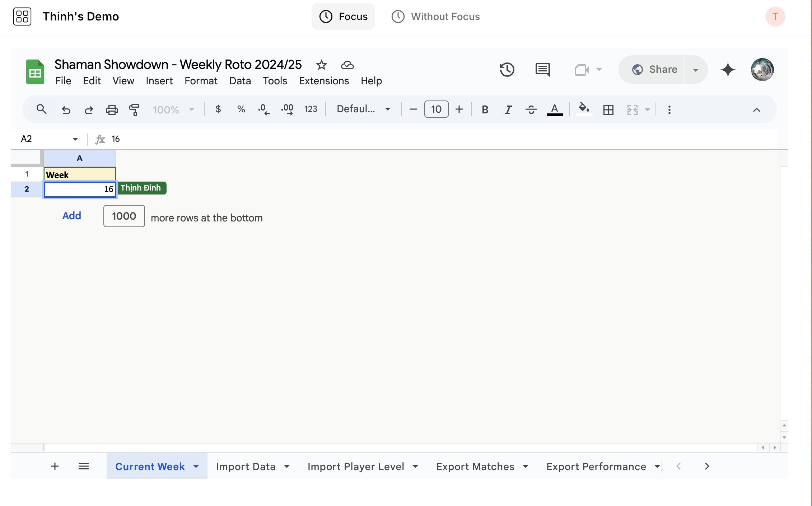This screenshot has height=506, width=812.
Task: Open the font family Default dropdown
Action: tap(363, 109)
